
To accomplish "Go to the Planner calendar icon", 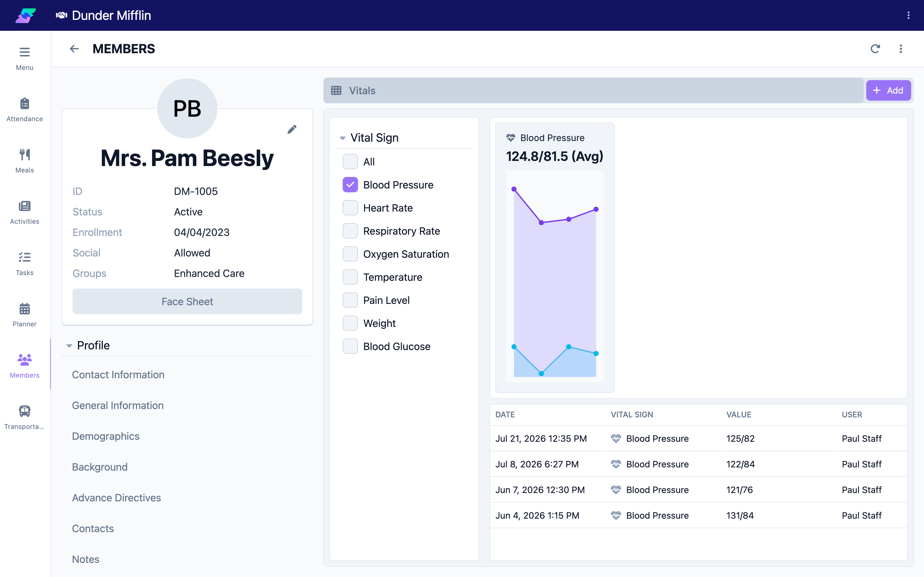I will [x=24, y=308].
